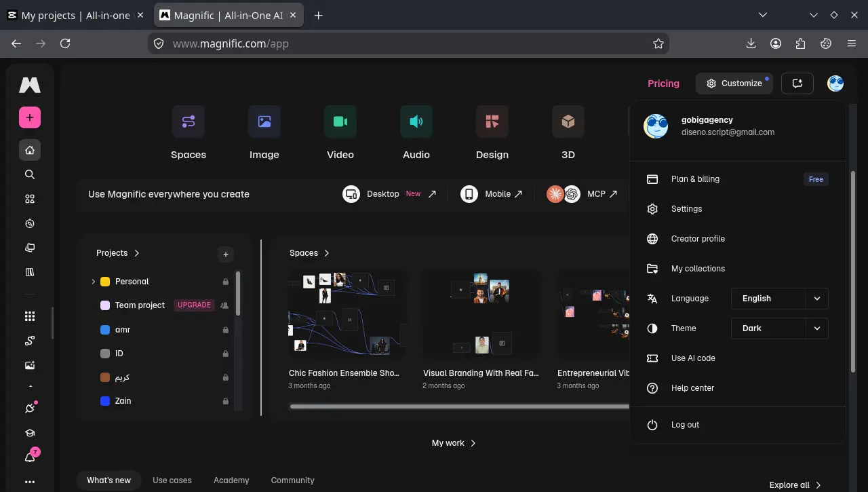Add a new project with the plus button
Image resolution: width=868 pixels, height=492 pixels.
(226, 254)
